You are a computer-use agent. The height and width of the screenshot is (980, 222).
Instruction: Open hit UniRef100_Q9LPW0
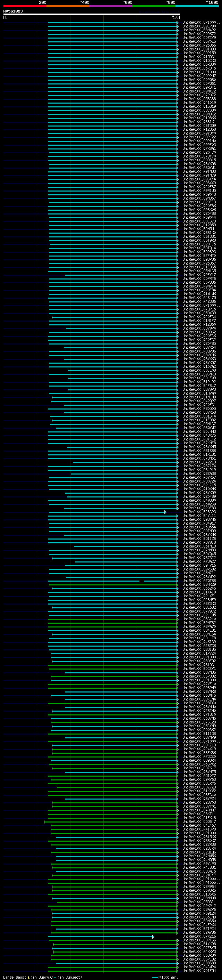pos(199,26)
